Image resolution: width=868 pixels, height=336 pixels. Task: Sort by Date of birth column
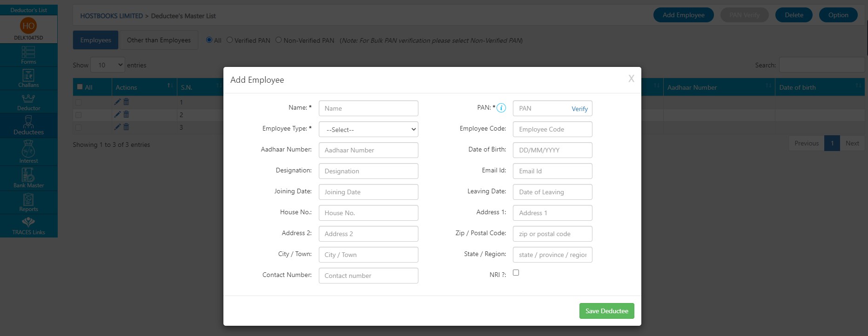pyautogui.click(x=820, y=87)
